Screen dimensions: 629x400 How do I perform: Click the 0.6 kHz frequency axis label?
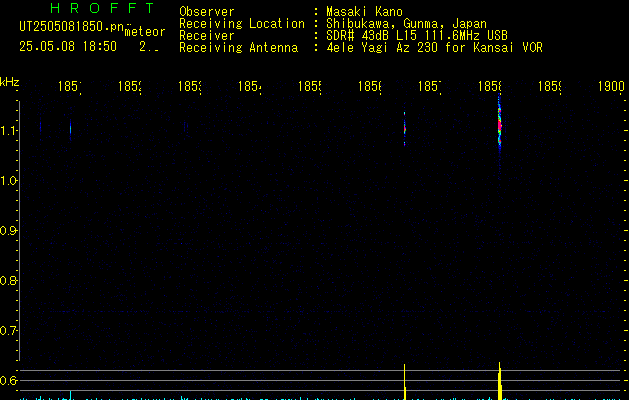(x=9, y=380)
